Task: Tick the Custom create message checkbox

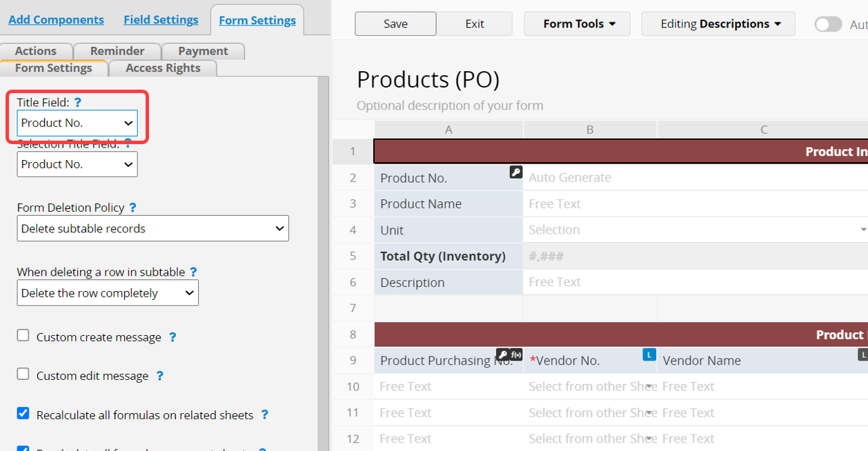Action: tap(23, 336)
